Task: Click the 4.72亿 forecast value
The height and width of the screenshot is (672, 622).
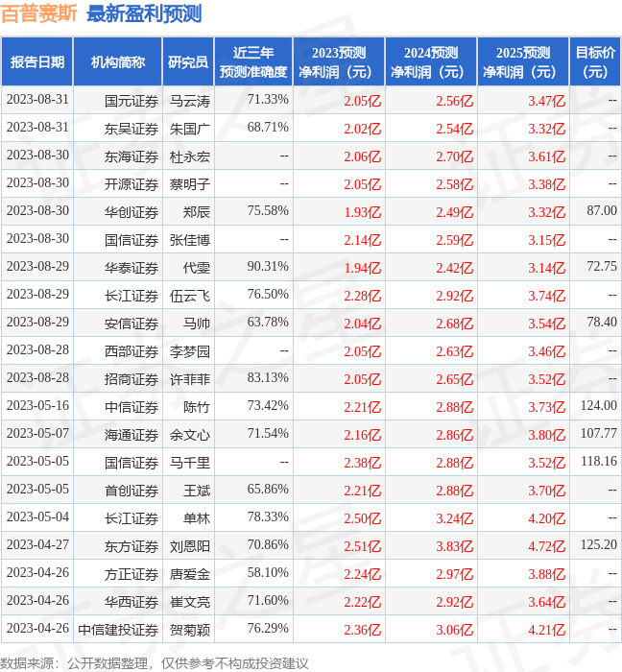Action: point(546,546)
